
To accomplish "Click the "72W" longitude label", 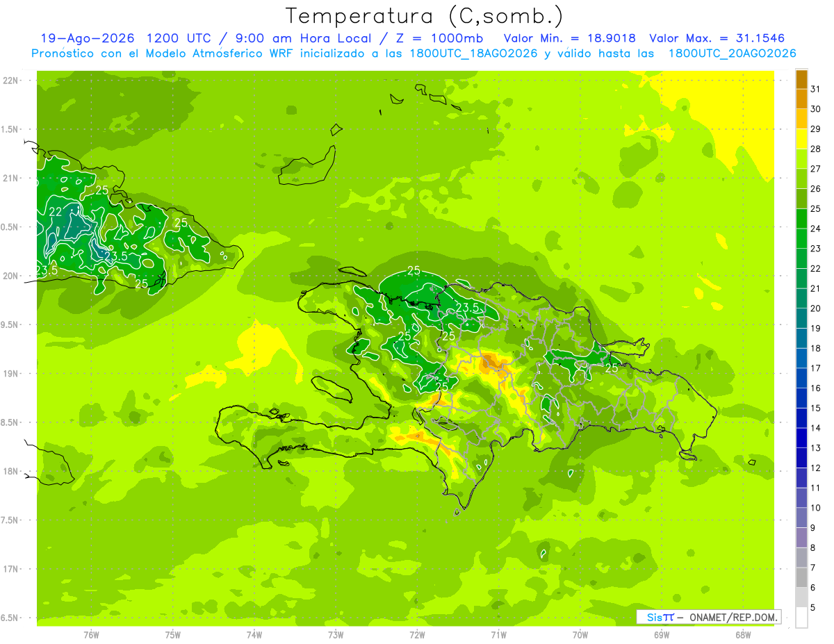I will (x=417, y=635).
